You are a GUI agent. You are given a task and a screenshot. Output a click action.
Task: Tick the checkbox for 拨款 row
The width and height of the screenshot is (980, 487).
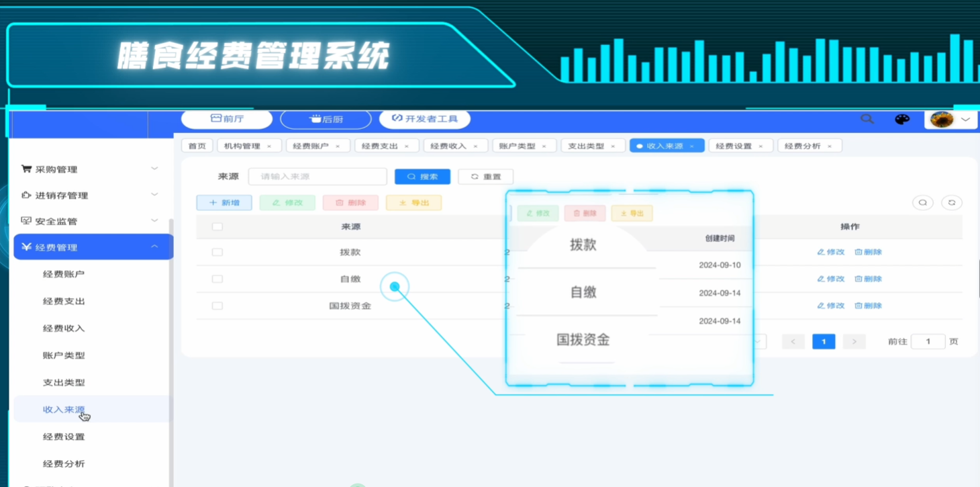tap(217, 252)
